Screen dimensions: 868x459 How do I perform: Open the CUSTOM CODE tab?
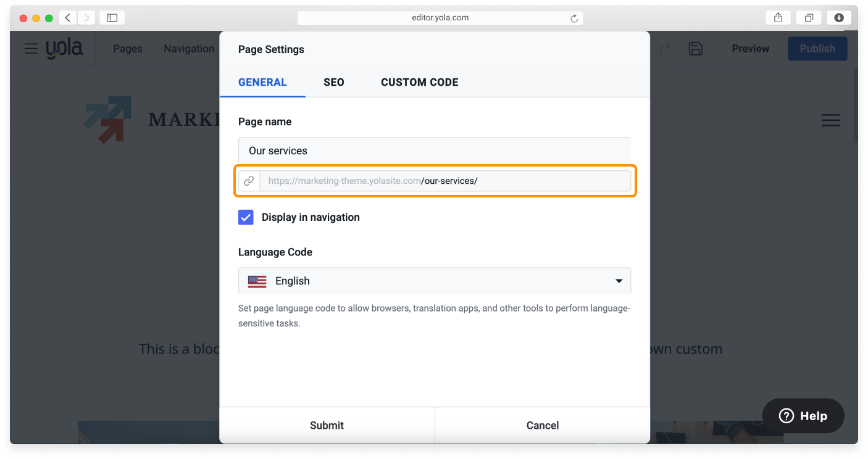419,82
